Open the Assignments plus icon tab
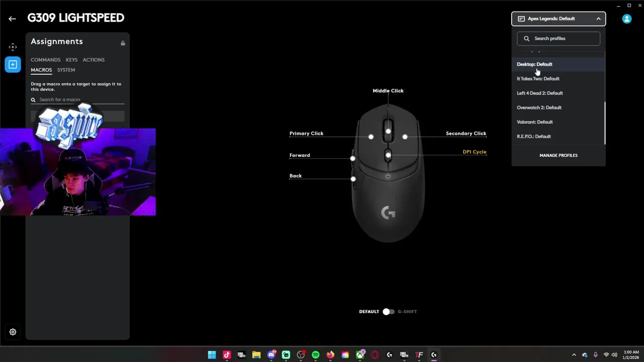The height and width of the screenshot is (362, 644). 13,64
